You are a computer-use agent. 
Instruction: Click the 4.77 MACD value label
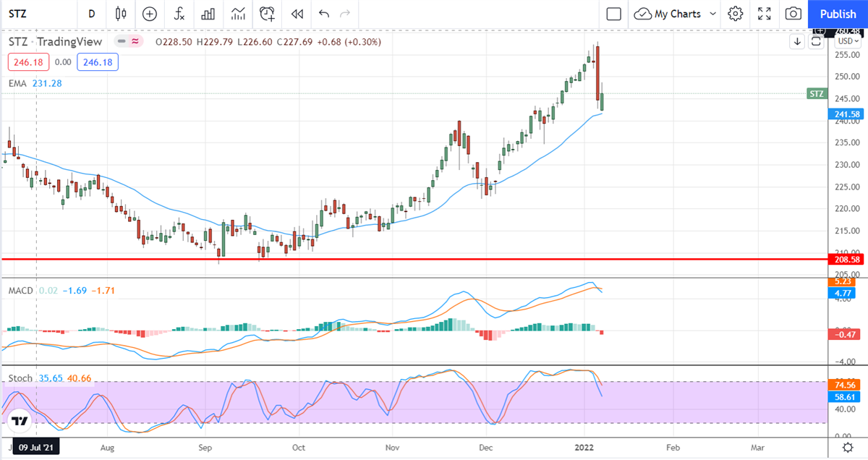843,294
